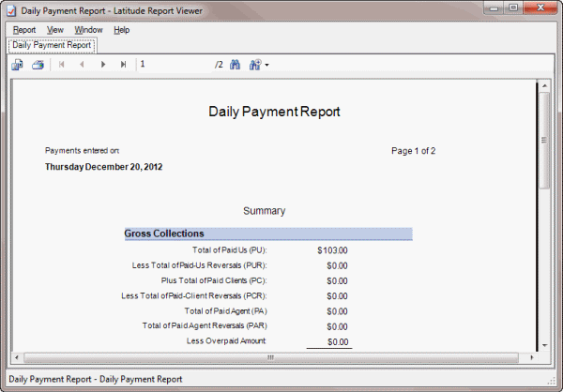Image resolution: width=563 pixels, height=392 pixels.
Task: Click the vertical scrollbar down arrow
Action: click(x=542, y=344)
